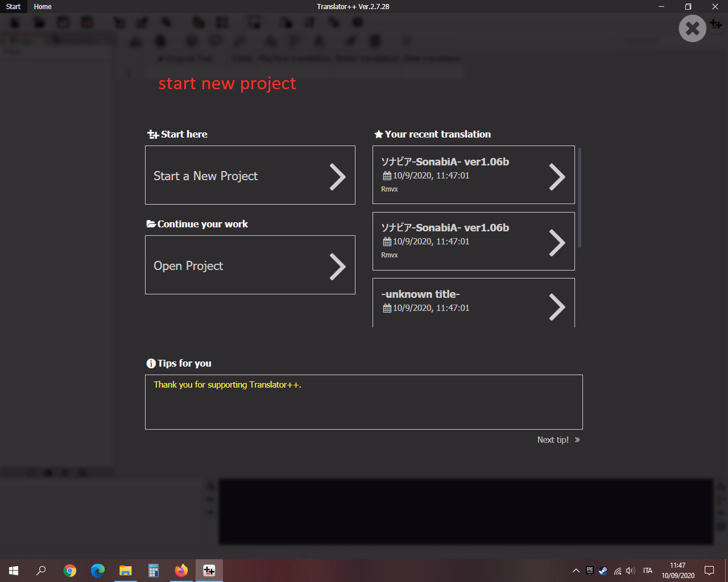Click the chevron on Start a New Project
Image resolution: width=728 pixels, height=582 pixels.
coord(337,177)
